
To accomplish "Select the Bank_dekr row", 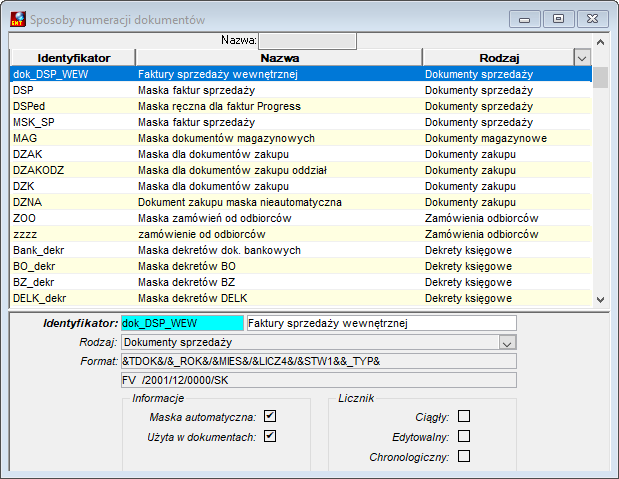I will click(x=301, y=250).
